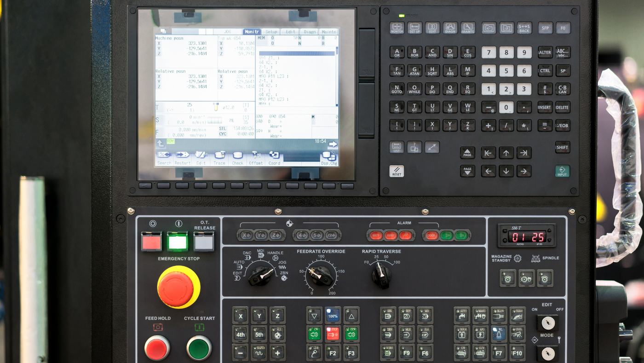Click the SM-T display showing 01 25
This screenshot has width=644, height=363.
pyautogui.click(x=527, y=236)
